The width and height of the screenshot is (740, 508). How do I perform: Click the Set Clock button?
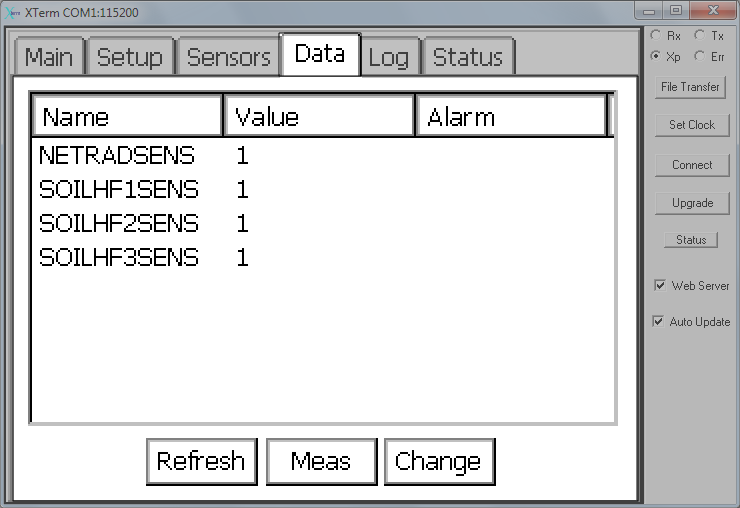(x=692, y=125)
